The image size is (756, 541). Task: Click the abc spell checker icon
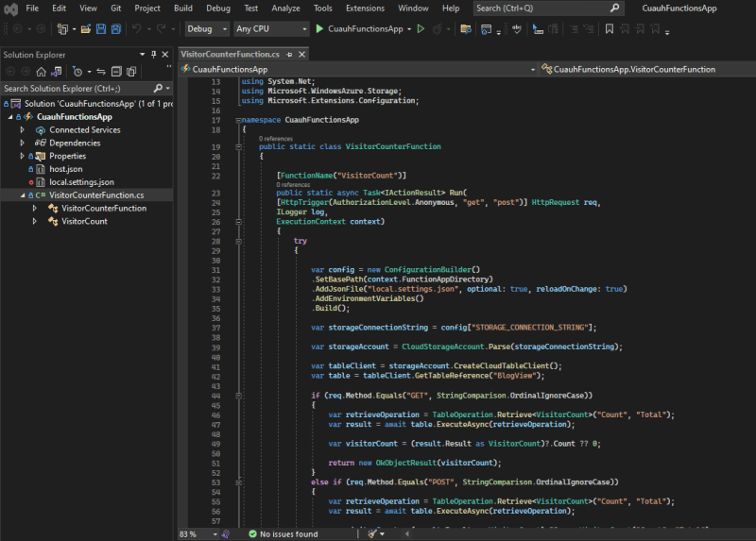(x=517, y=29)
